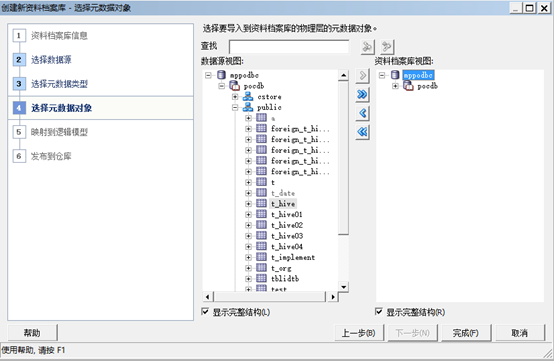This screenshot has width=554, height=361.
Task: Select highlighted mppodbc in repository view
Action: click(418, 75)
